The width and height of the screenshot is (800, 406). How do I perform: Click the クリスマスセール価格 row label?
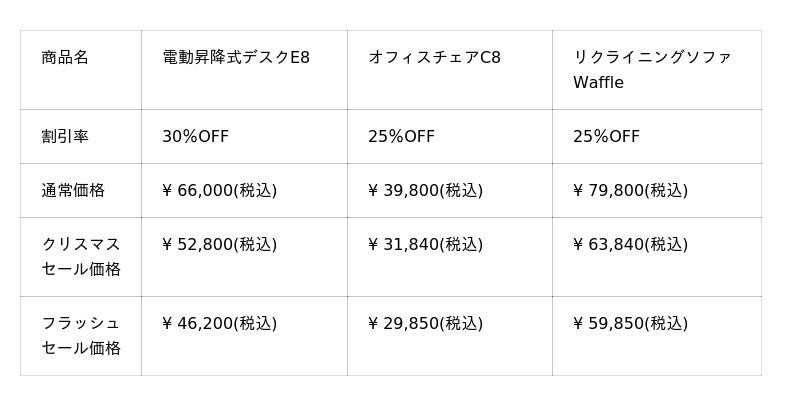(81, 257)
